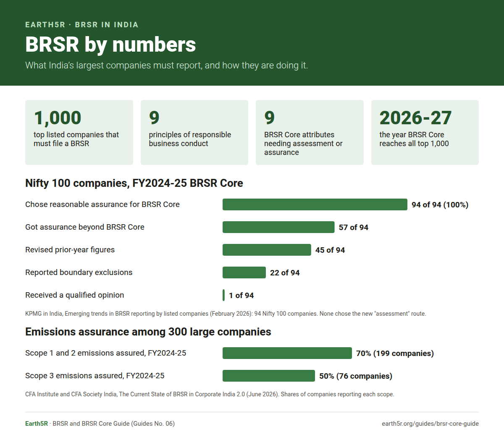Select the 2026-27 year card
504x440 pixels.
(425, 132)
